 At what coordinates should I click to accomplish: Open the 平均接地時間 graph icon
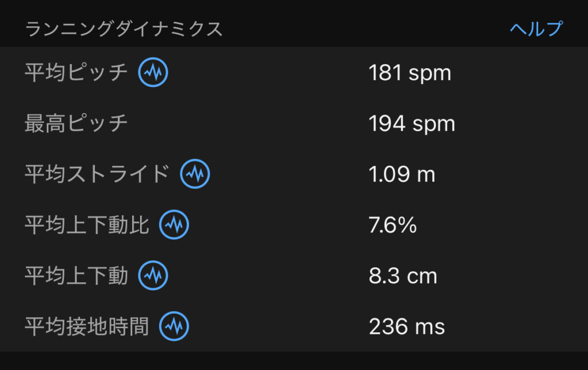174,326
